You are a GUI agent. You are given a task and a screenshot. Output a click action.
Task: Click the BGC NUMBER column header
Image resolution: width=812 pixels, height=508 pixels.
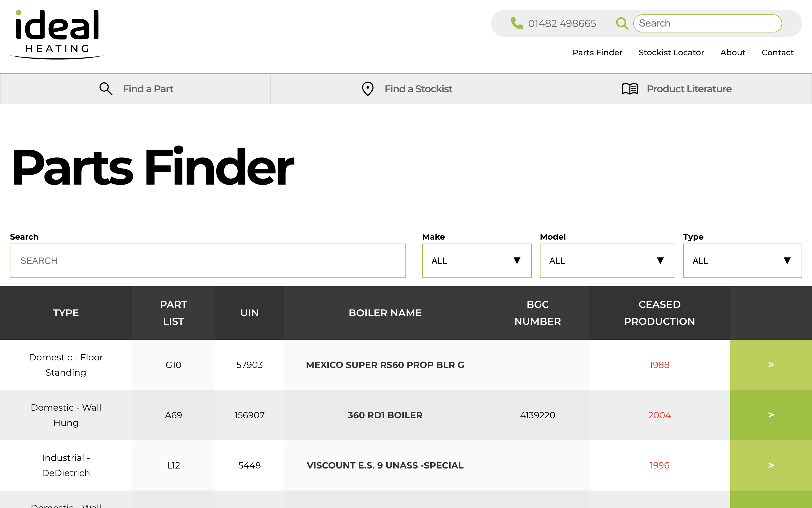(538, 313)
